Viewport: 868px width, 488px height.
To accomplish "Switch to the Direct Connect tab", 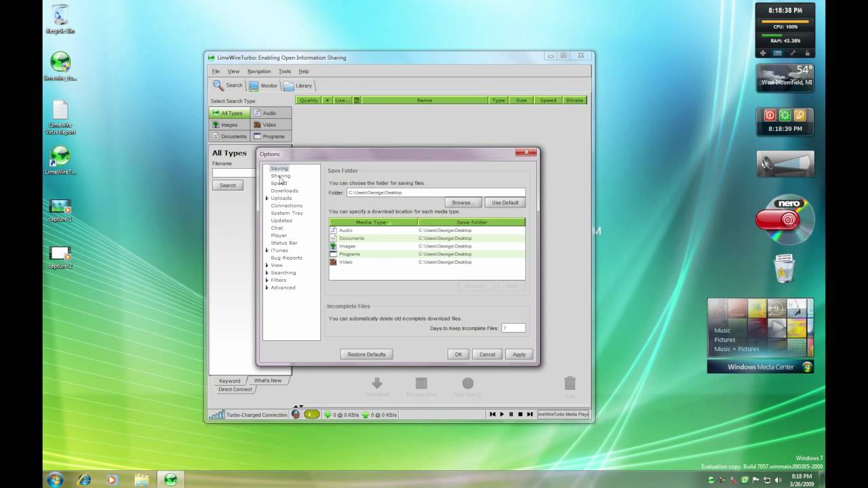I will tap(235, 389).
